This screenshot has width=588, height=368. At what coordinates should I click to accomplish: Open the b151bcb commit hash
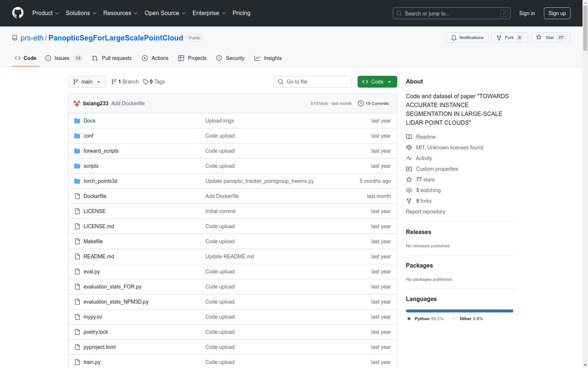pyautogui.click(x=319, y=103)
